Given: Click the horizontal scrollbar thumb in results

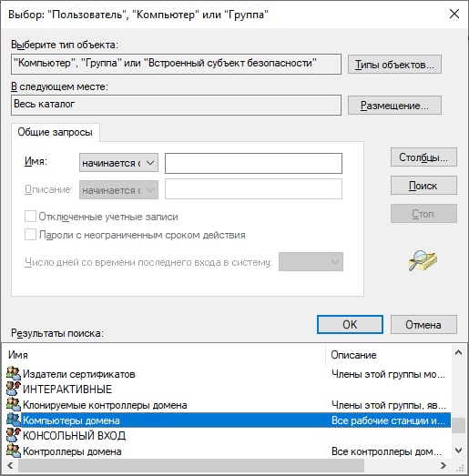Looking at the screenshot, I should (191, 465).
